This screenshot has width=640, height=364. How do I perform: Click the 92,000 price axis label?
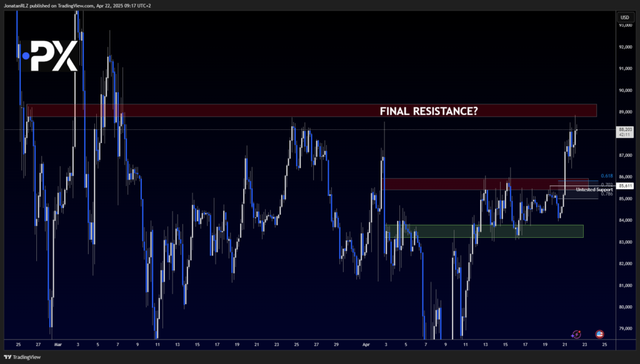point(625,47)
